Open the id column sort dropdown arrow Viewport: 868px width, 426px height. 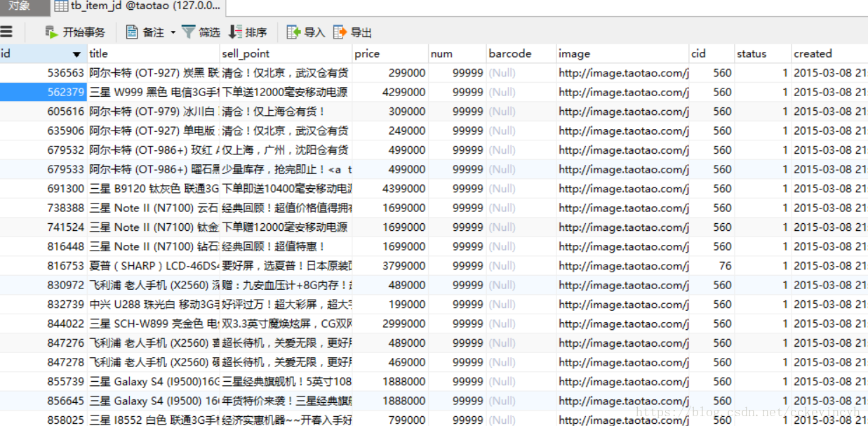pyautogui.click(x=77, y=54)
